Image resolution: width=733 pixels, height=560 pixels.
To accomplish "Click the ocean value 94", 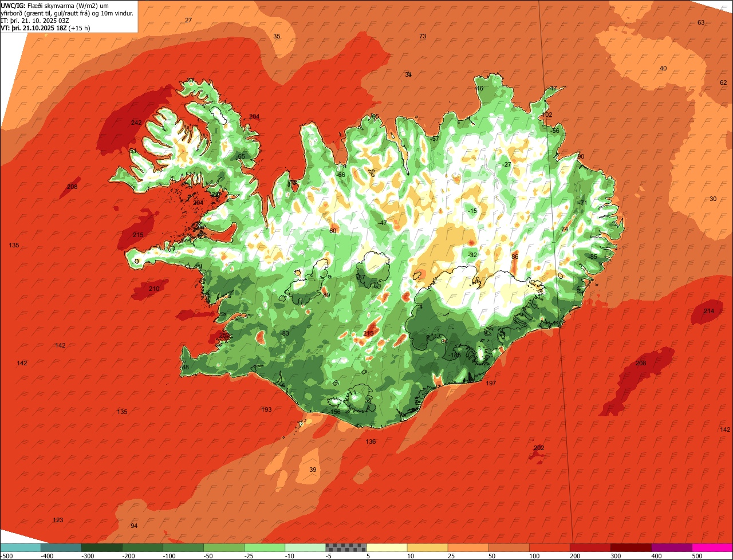I will 134,526.
